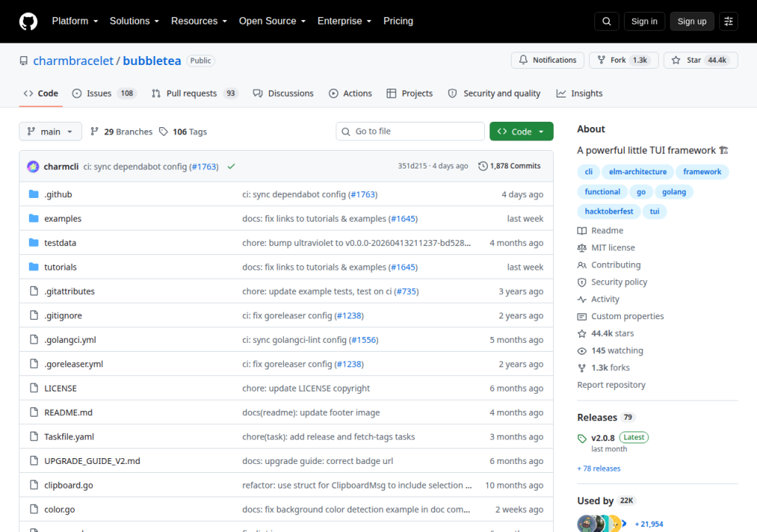Open the main branch selector dropdown

[x=50, y=132]
